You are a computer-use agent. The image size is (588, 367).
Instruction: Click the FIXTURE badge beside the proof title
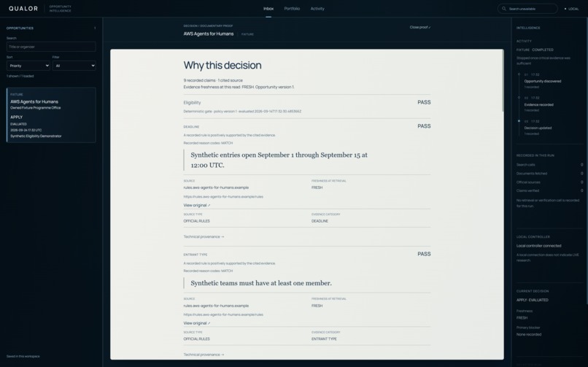[x=247, y=34]
